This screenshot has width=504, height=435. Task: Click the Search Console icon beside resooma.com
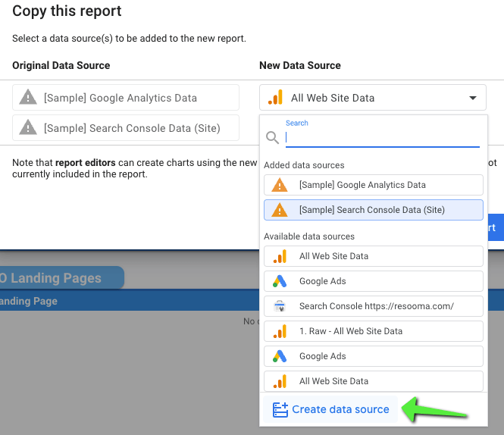pos(280,306)
